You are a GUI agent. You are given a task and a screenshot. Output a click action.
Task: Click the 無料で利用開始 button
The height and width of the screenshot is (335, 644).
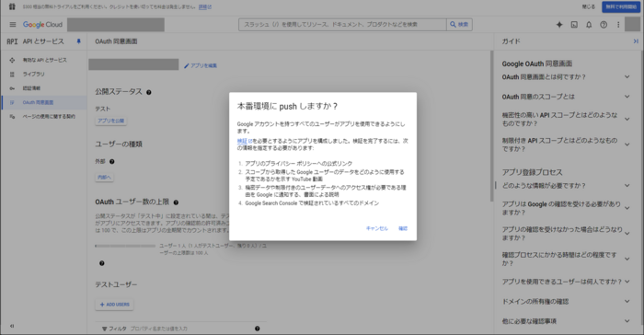coord(621,6)
